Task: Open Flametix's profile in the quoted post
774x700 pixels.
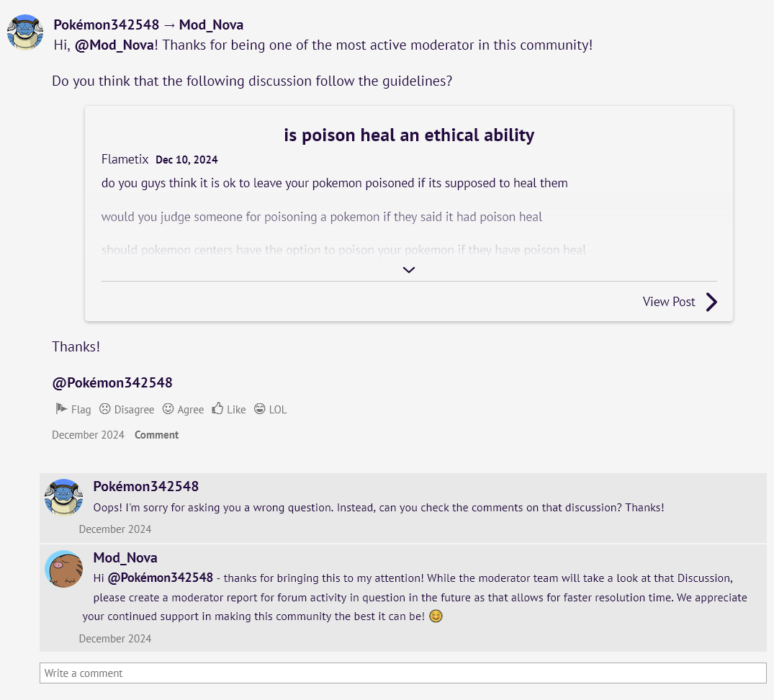Action: pos(125,159)
